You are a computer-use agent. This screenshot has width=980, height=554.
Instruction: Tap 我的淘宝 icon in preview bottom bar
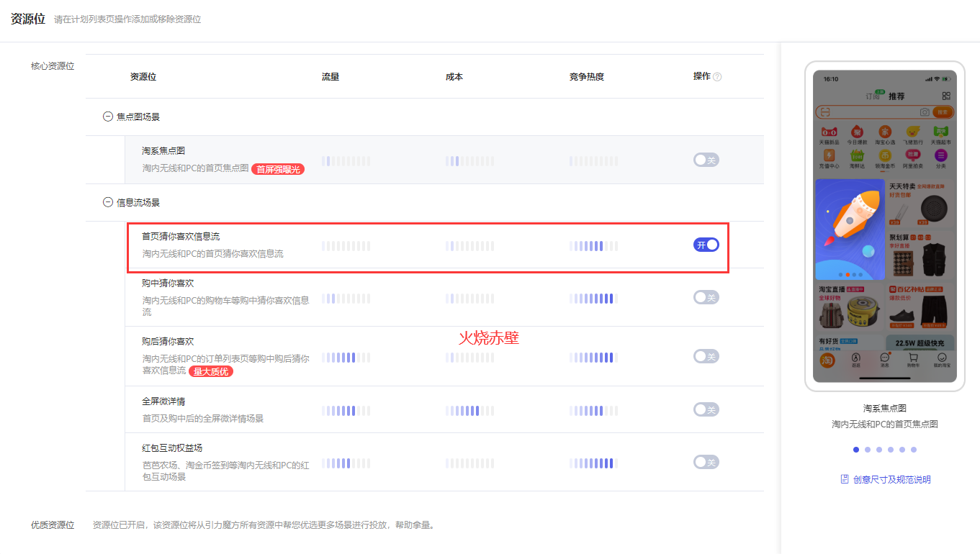[x=942, y=357]
